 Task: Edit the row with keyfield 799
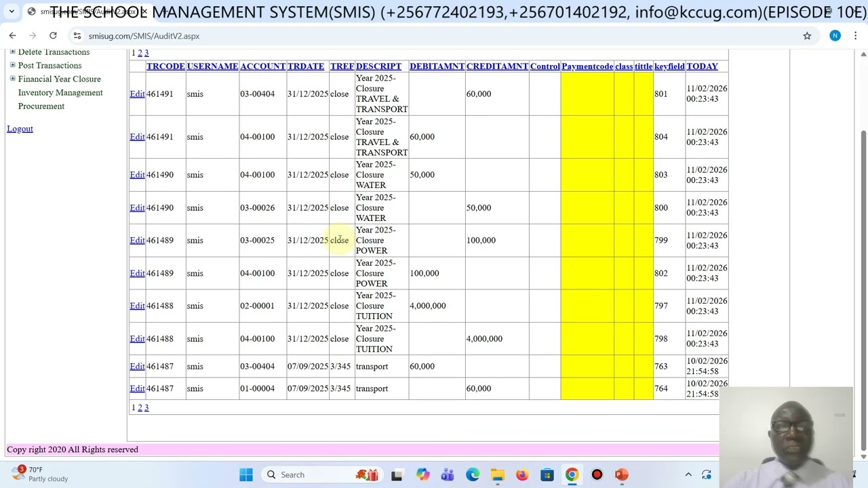coord(137,241)
